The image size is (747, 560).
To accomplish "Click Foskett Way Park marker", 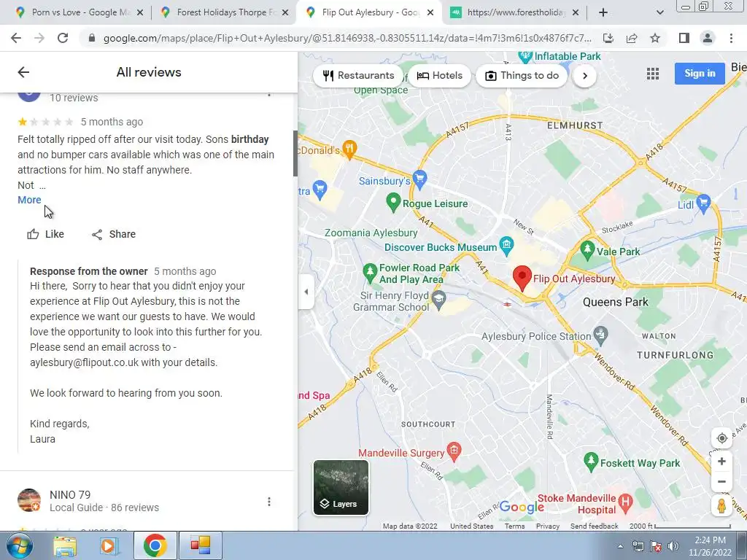I will tap(591, 462).
